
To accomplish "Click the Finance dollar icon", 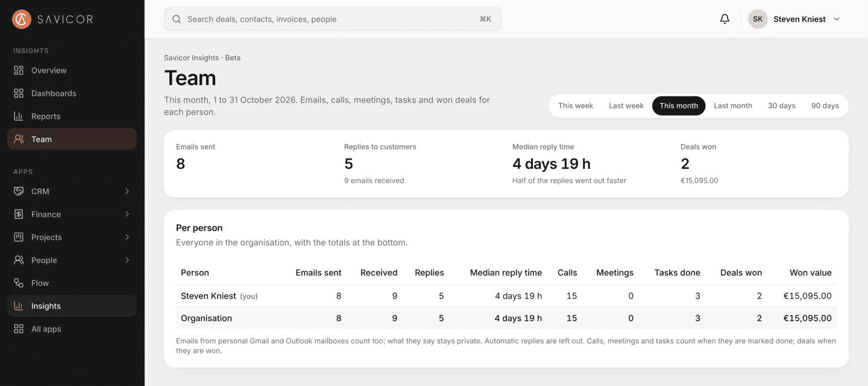I will point(19,214).
